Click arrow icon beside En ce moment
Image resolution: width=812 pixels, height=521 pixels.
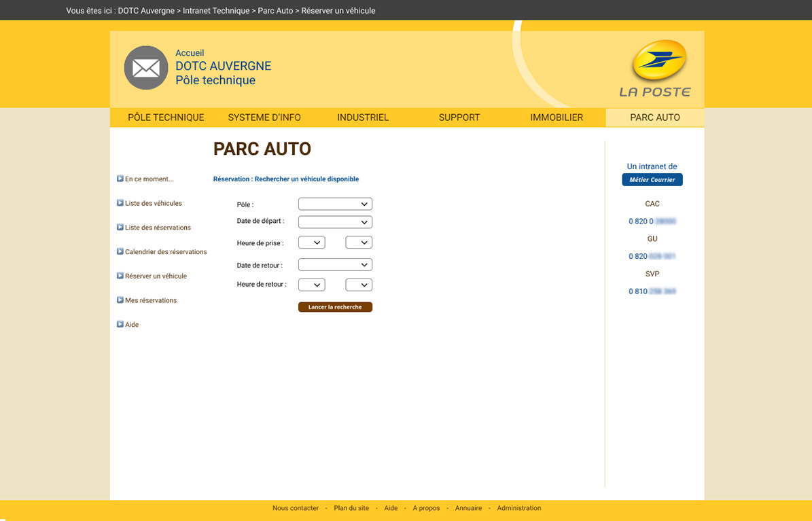(x=120, y=179)
